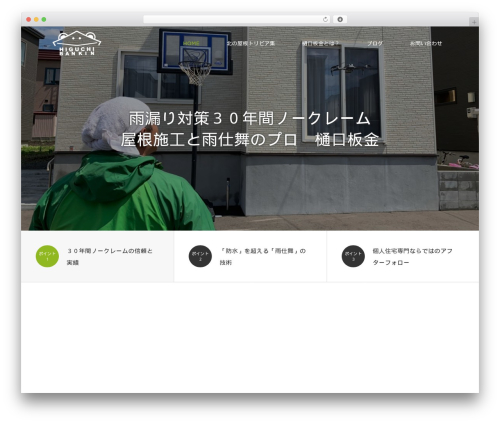Open the HOME menu item
500x423 pixels.
point(191,43)
